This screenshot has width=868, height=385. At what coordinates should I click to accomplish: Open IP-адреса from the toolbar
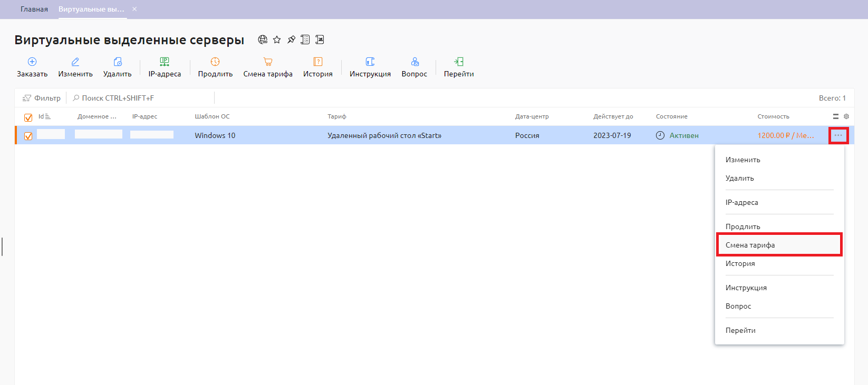tap(165, 67)
